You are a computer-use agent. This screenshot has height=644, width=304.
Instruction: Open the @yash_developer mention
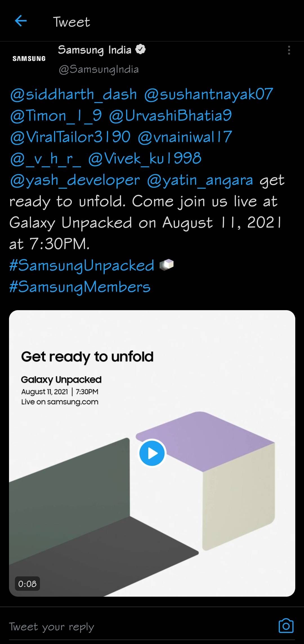[x=75, y=180]
